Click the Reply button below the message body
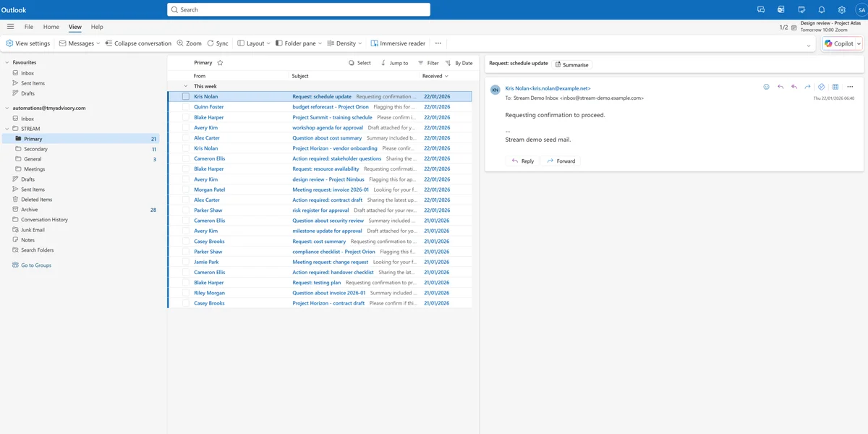This screenshot has height=434, width=868. click(522, 161)
